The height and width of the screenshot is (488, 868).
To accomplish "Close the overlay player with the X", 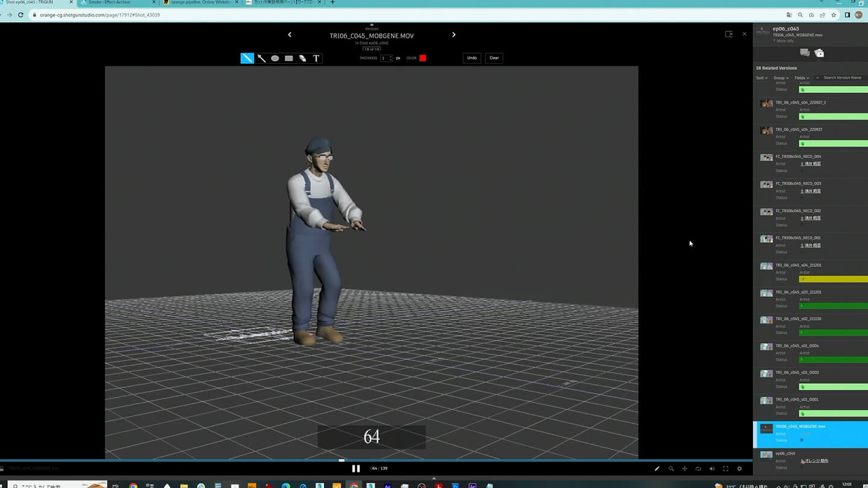I will pos(744,34).
